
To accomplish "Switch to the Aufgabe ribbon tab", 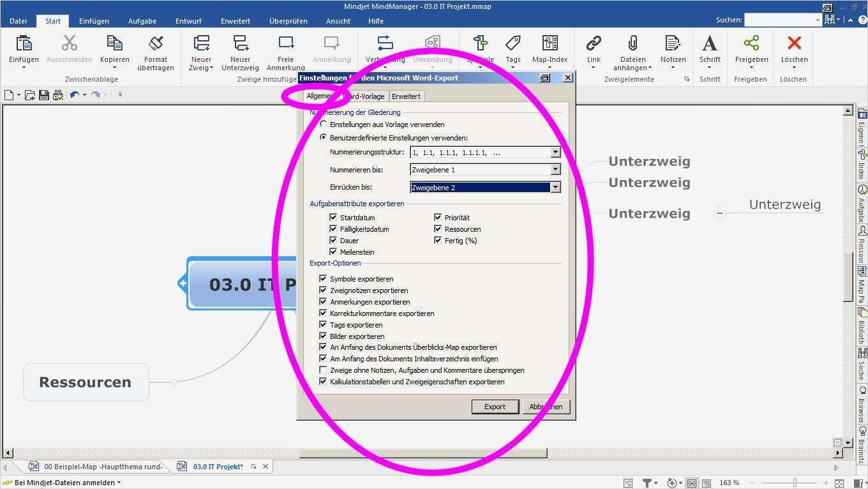I will (x=142, y=20).
